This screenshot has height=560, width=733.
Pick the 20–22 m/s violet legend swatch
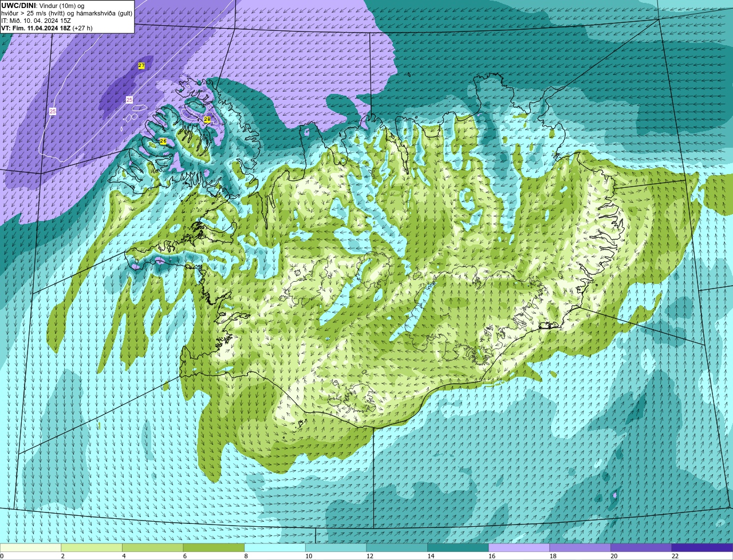(641, 547)
